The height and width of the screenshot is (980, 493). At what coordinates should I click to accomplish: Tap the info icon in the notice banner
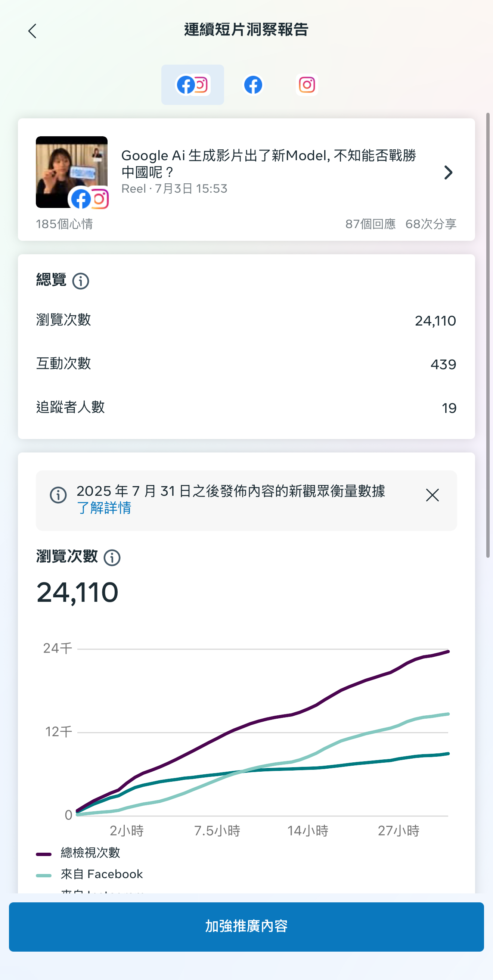click(58, 495)
